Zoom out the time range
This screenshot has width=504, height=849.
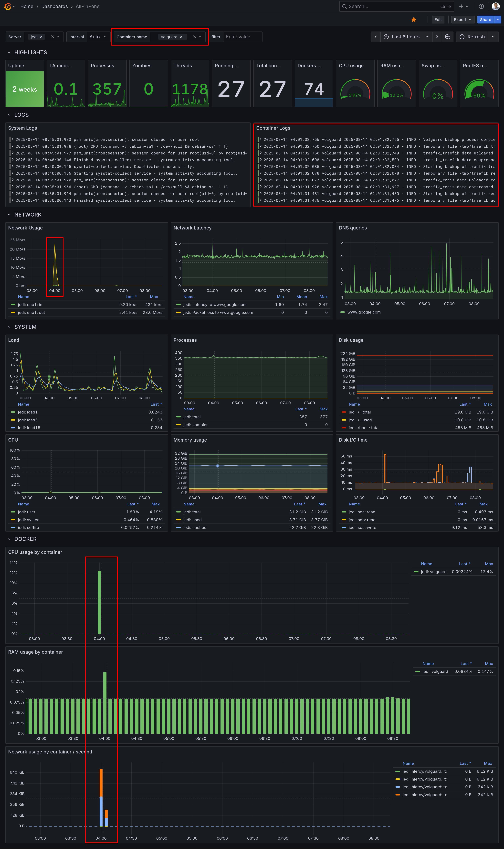(447, 37)
